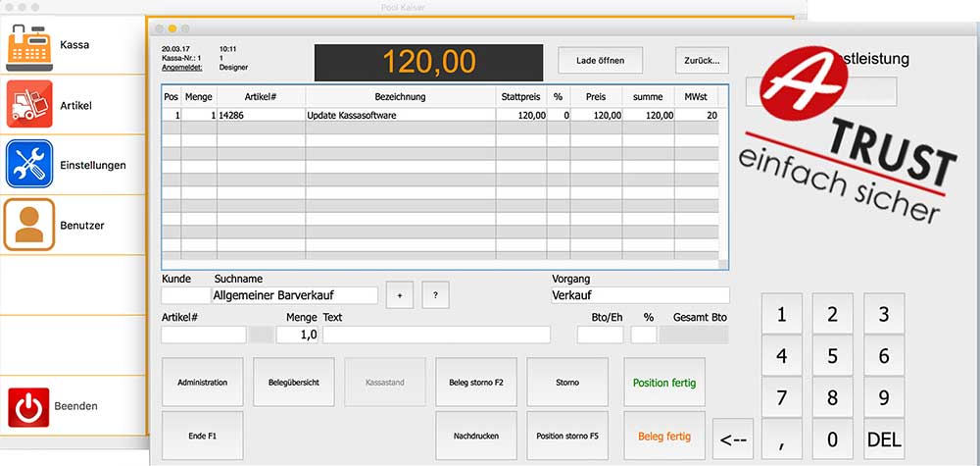Image resolution: width=980 pixels, height=466 pixels.
Task: Open the Benutzer user icon
Action: 29,225
